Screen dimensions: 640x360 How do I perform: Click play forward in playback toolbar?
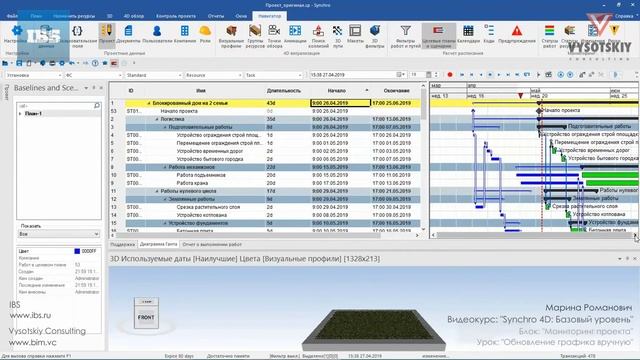(499, 75)
